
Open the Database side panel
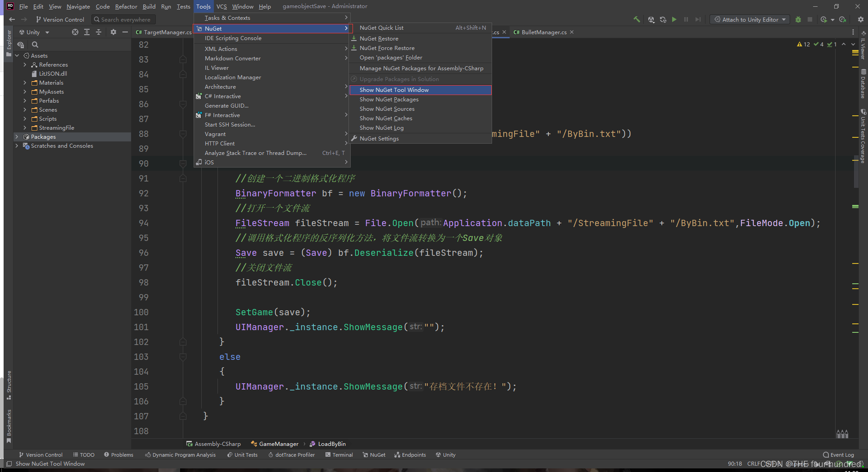(863, 83)
